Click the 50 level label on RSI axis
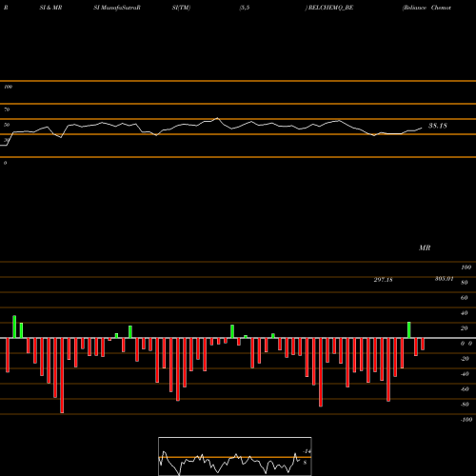 7,125
